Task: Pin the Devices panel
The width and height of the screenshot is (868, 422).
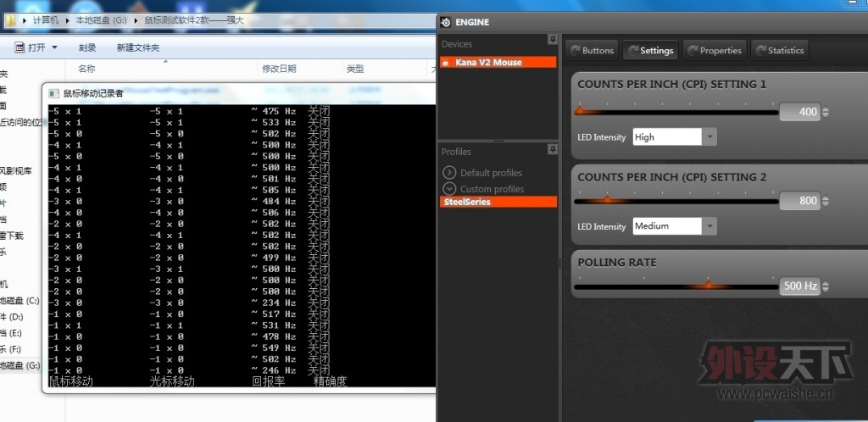Action: 552,39
